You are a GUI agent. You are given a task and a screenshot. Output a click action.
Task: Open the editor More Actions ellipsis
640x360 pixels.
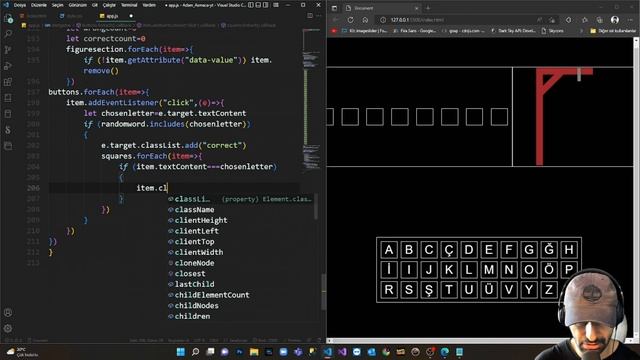click(x=319, y=16)
